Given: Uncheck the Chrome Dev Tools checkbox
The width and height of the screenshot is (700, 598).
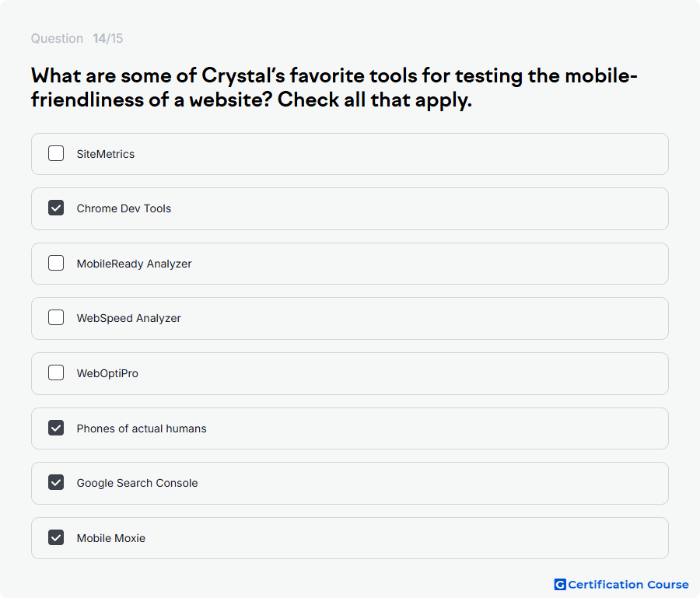Looking at the screenshot, I should [x=56, y=208].
